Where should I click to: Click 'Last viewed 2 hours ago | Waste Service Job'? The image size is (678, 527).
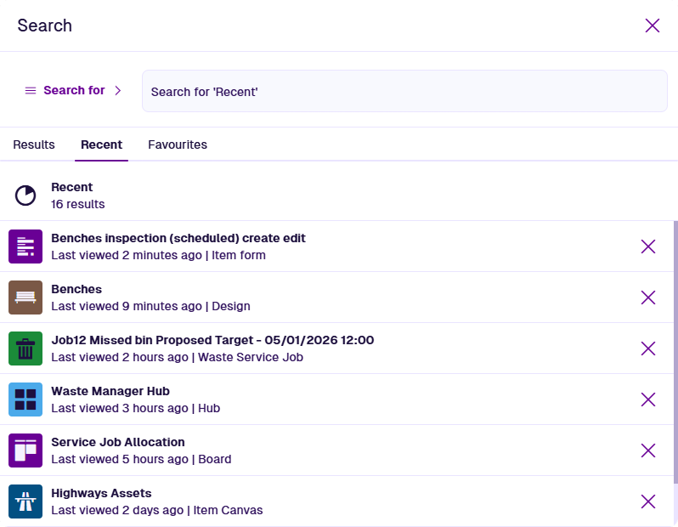click(x=177, y=357)
